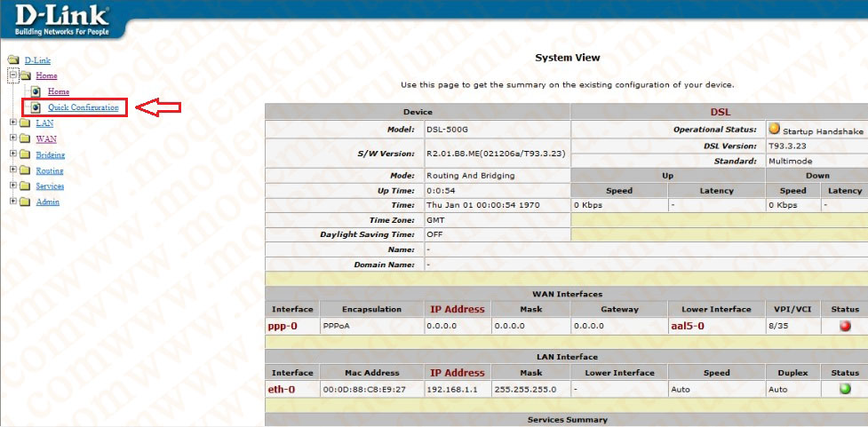Click the DSL header link

721,112
